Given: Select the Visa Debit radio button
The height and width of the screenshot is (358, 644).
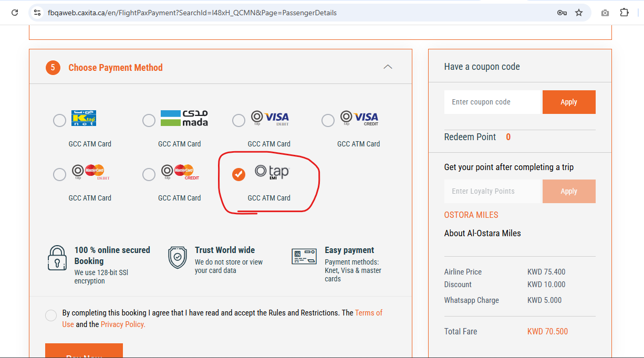Looking at the screenshot, I should pos(238,121).
